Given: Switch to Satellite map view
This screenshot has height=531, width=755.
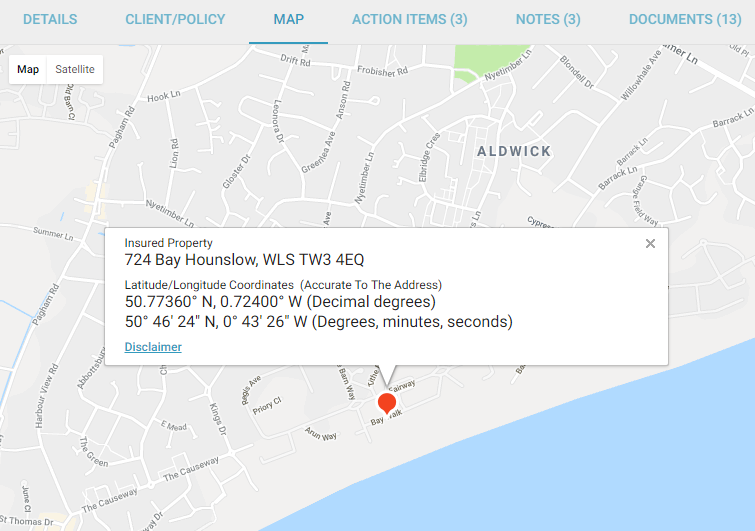Looking at the screenshot, I should pos(75,69).
